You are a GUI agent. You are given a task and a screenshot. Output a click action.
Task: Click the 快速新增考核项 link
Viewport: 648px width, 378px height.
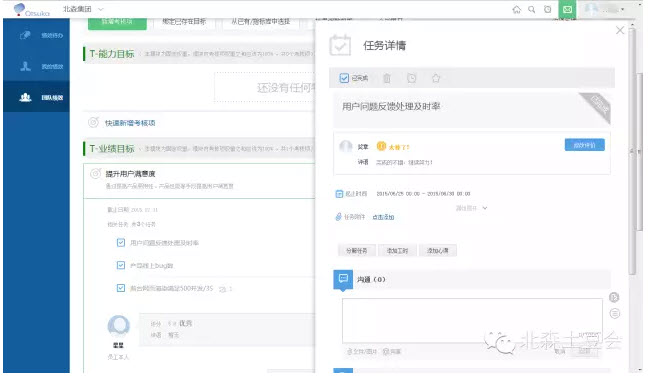click(130, 123)
